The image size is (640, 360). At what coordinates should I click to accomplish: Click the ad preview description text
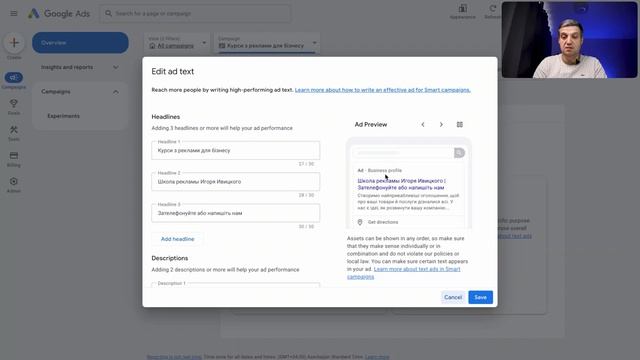tap(408, 202)
